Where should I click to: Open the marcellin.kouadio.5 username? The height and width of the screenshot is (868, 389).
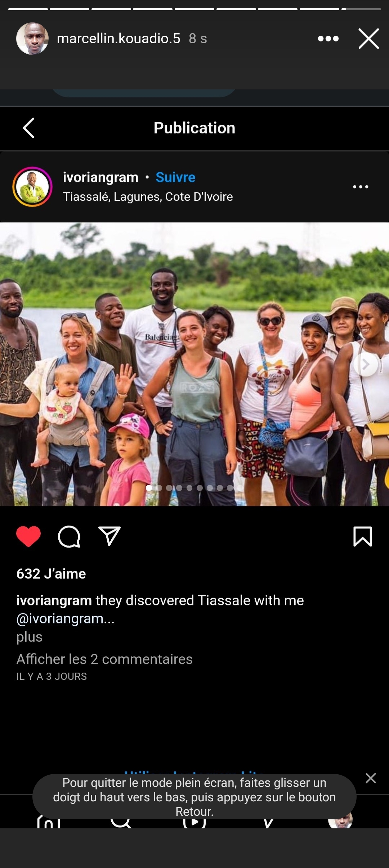pos(119,39)
